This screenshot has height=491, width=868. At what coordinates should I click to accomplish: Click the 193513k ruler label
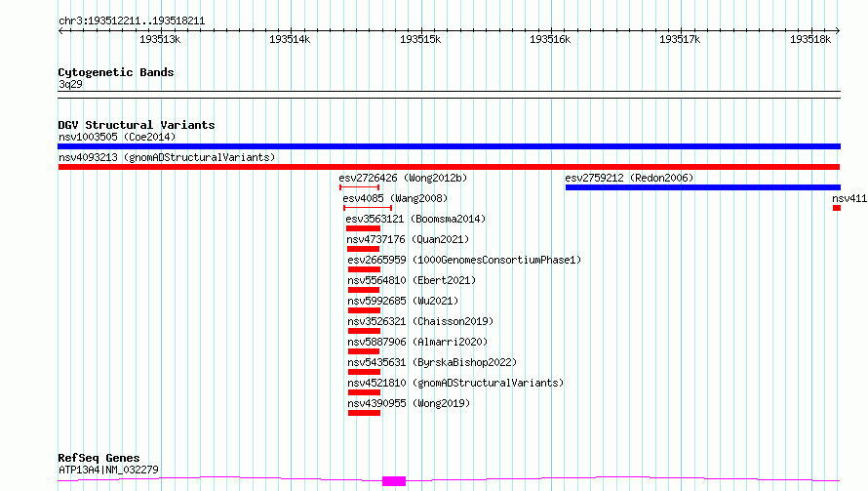(x=160, y=40)
